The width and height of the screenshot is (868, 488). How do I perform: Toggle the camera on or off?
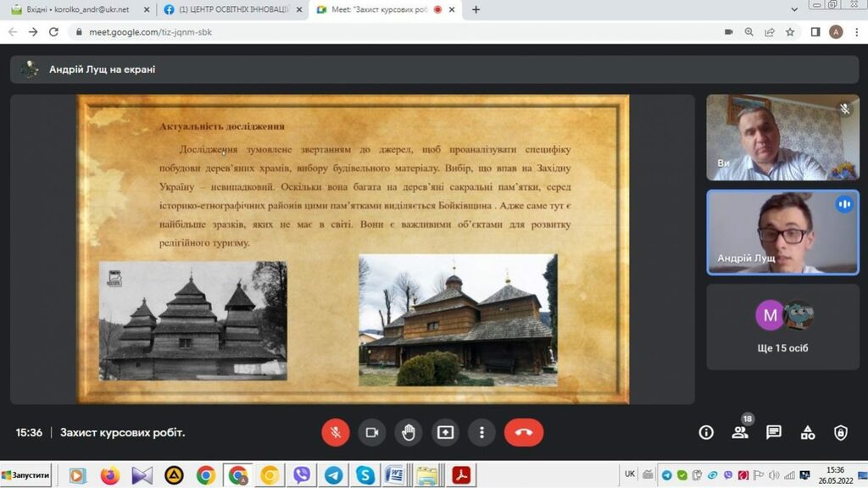tap(371, 432)
